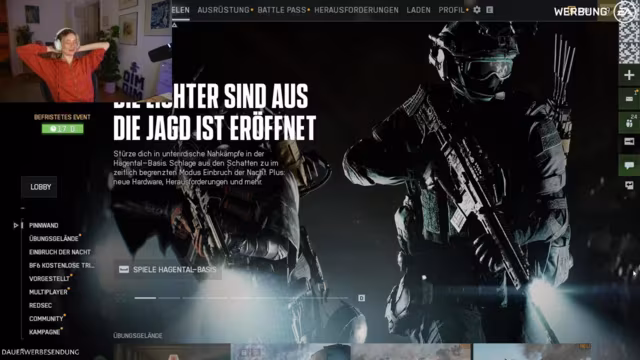Open the Profil tab
This screenshot has width=640, height=360.
pos(451,10)
